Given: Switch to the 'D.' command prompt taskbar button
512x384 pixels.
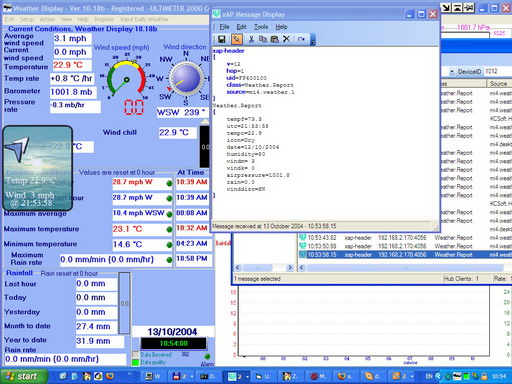Looking at the screenshot, I should click(208, 376).
